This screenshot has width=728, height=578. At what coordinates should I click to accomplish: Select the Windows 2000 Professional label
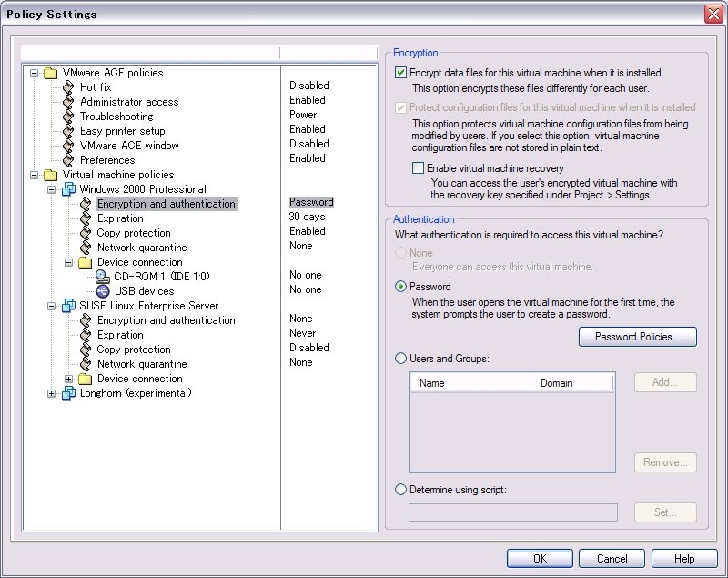click(x=143, y=189)
